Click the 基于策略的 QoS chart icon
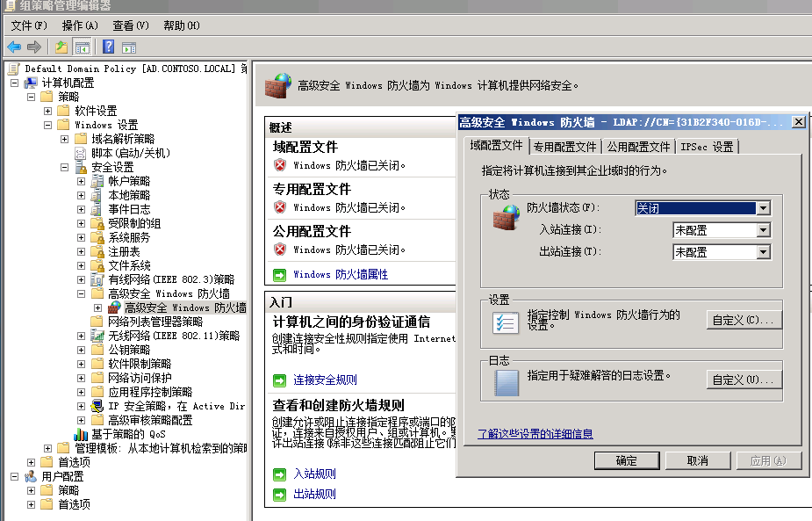Viewport: 812px width, 521px height. [81, 434]
